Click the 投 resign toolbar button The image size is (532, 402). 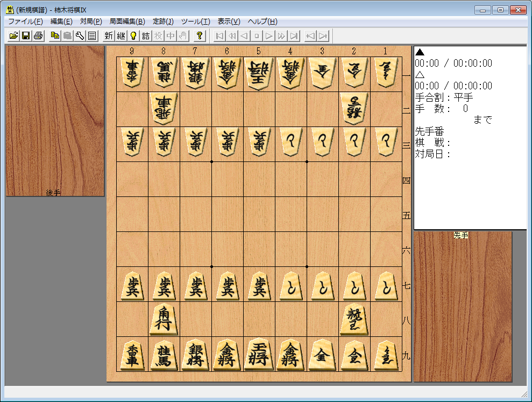[x=158, y=36]
